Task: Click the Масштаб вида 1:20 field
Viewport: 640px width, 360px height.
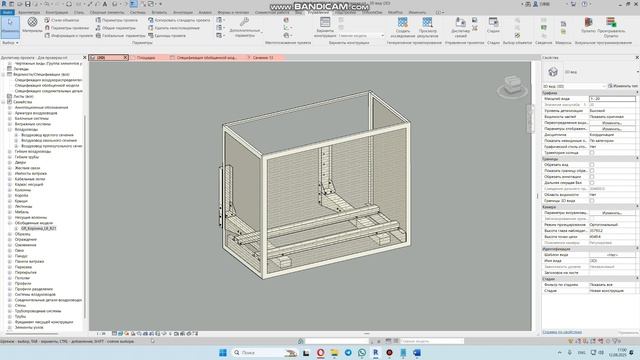Action: (x=612, y=99)
